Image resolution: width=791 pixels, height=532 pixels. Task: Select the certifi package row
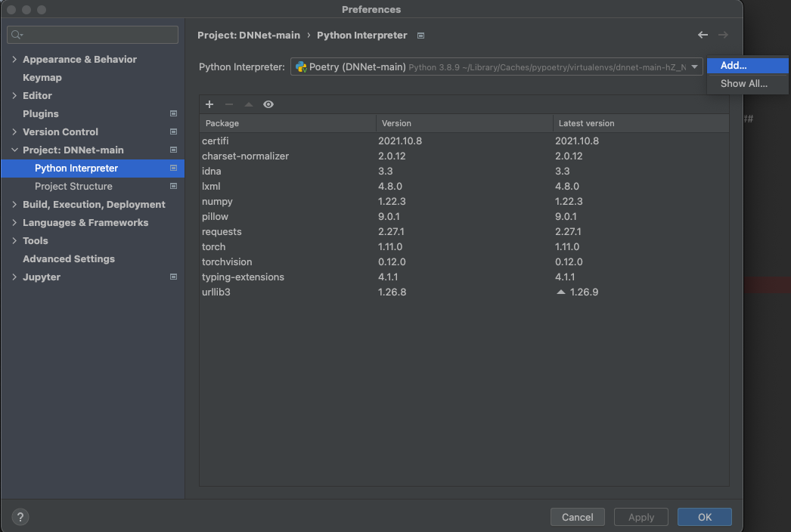click(464, 141)
